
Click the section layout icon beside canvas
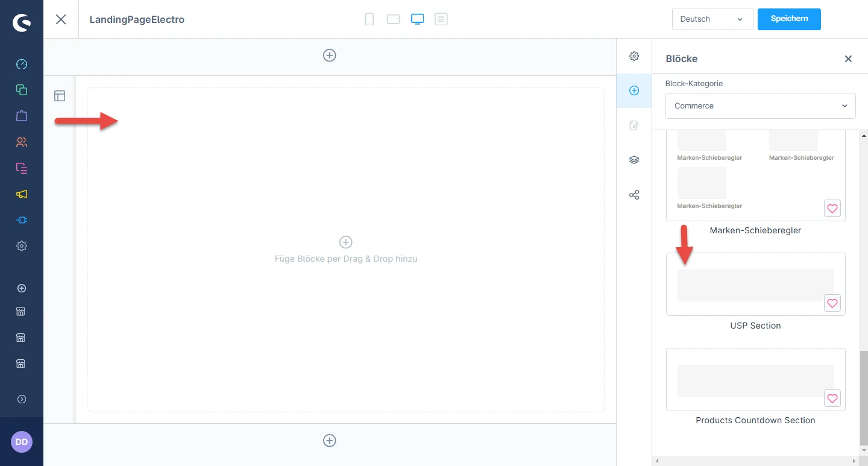[x=60, y=96]
